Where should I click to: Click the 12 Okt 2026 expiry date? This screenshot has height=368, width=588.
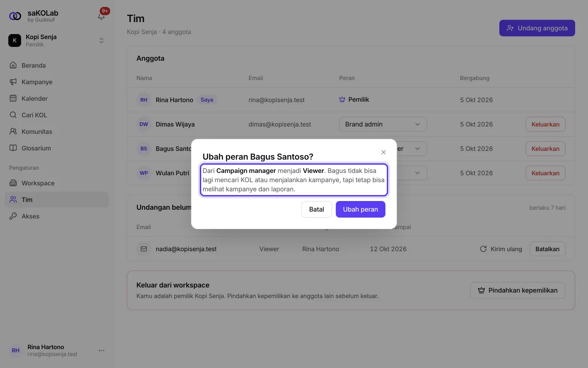pyautogui.click(x=388, y=249)
